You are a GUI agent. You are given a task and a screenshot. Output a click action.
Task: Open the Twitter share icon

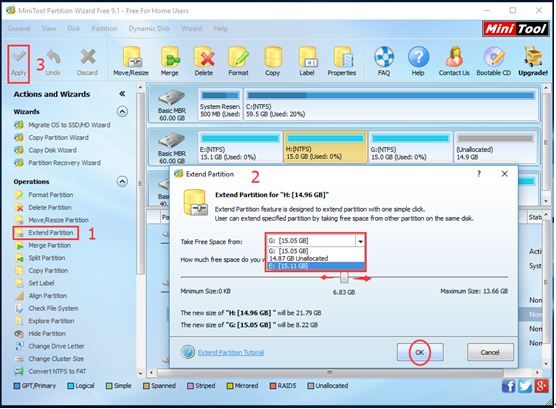click(x=525, y=386)
